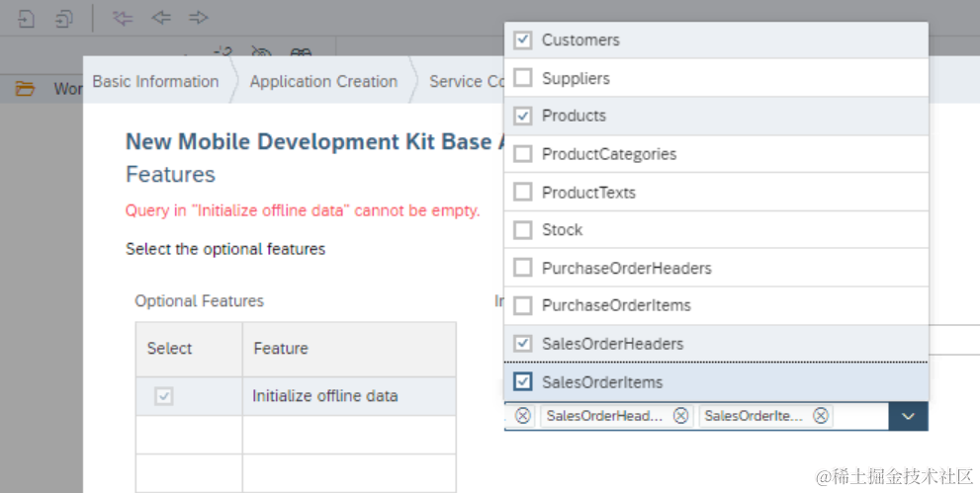Click the Initialize offline data row
Image resolution: width=980 pixels, height=493 pixels.
point(324,396)
